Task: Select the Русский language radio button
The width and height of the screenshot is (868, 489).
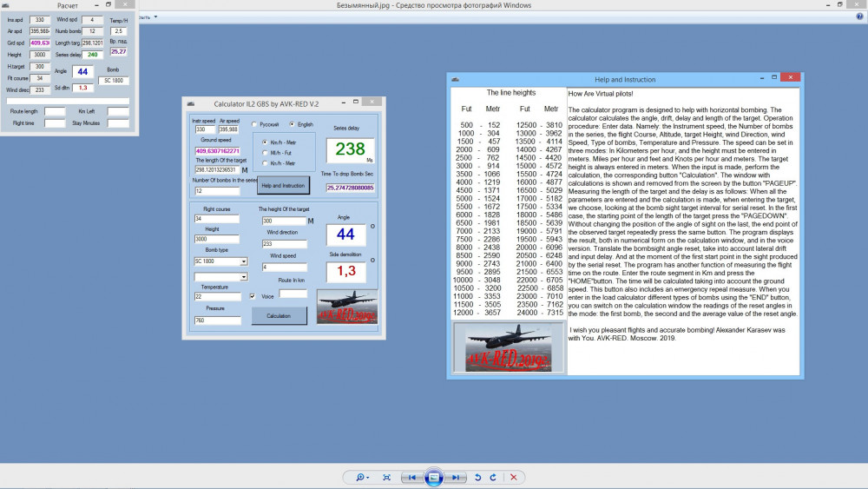Action: pos(253,124)
